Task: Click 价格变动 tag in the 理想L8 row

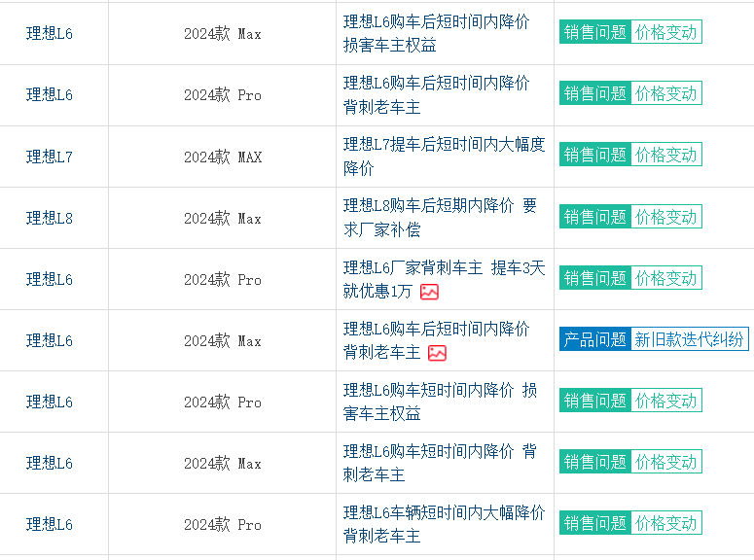Action: [666, 217]
